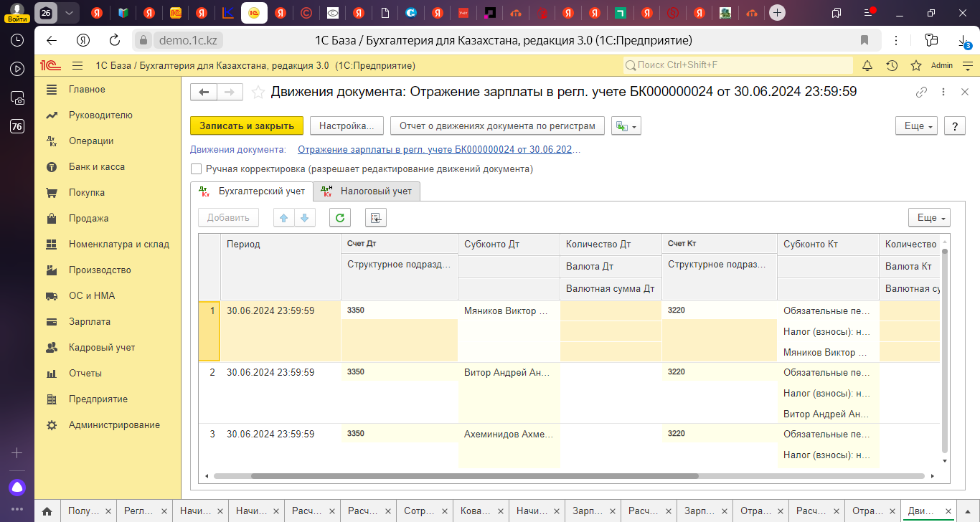
Task: Open notifications bell in 1C header
Action: 867,65
